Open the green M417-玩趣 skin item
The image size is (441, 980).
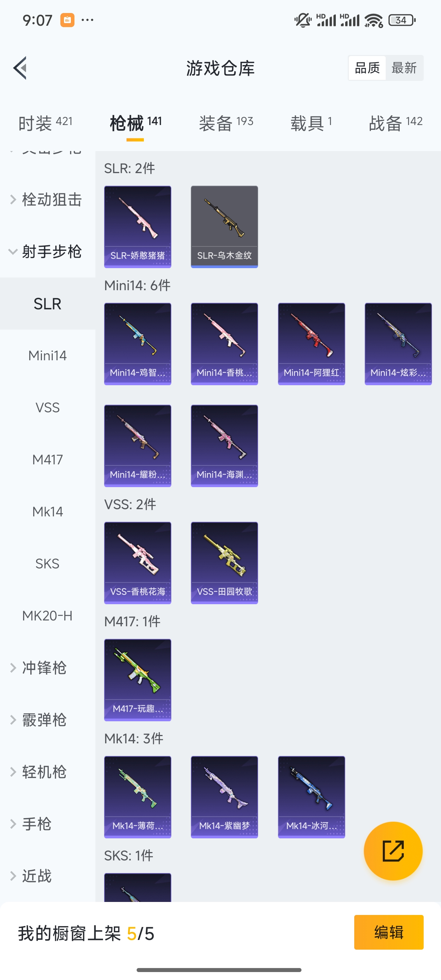(x=137, y=680)
